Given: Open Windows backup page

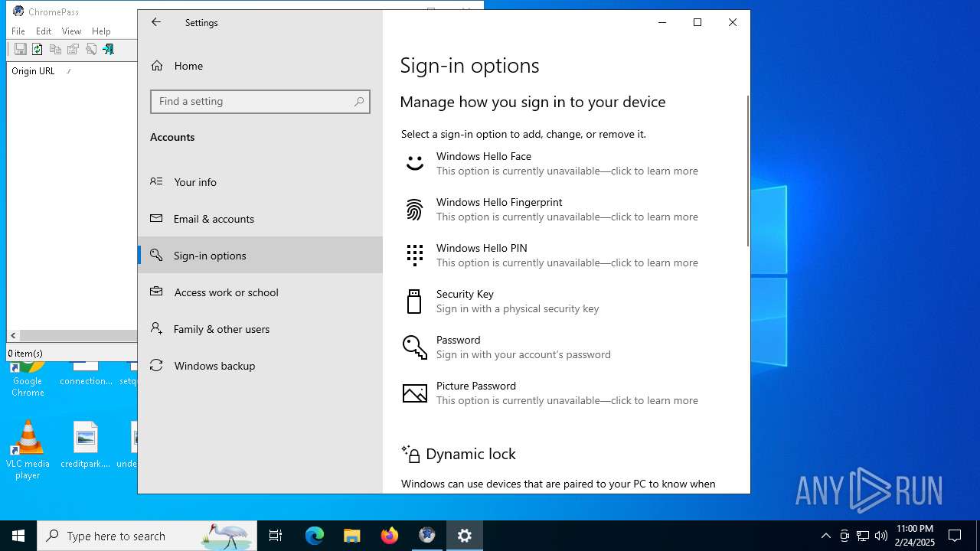Looking at the screenshot, I should [260, 366].
